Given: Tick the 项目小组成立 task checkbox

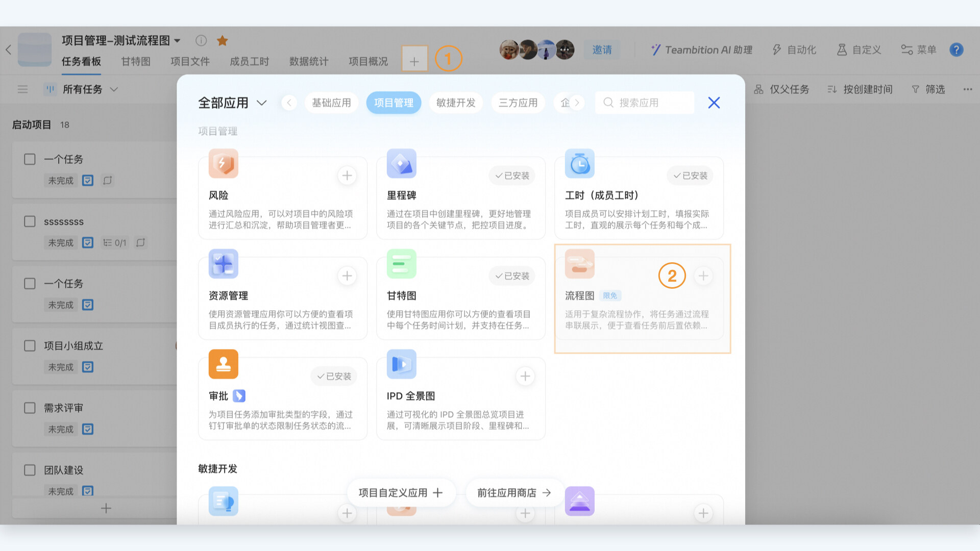Looking at the screenshot, I should 30,346.
